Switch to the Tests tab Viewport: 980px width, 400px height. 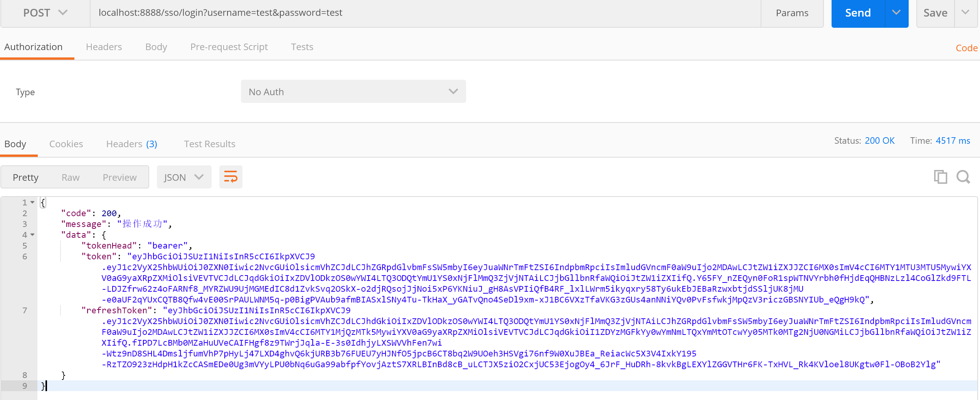tap(302, 47)
